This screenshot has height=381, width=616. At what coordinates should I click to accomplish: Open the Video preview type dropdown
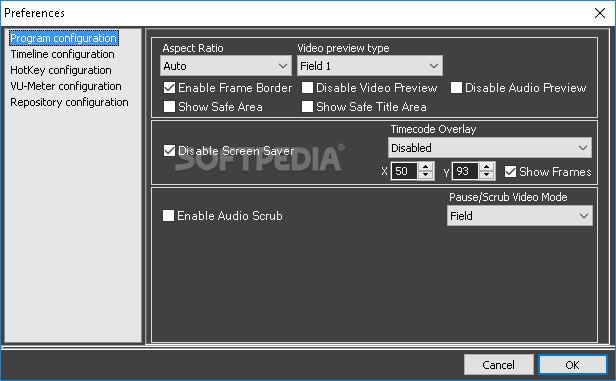point(370,66)
